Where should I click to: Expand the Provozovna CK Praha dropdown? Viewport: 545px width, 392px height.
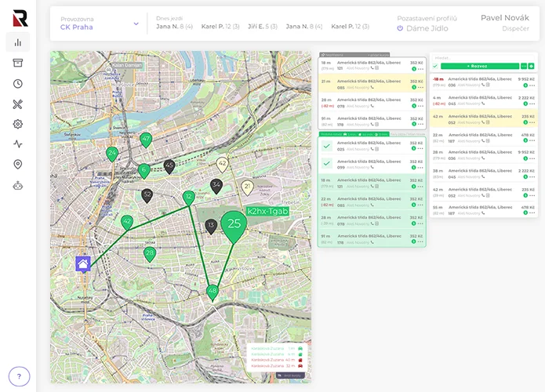(136, 24)
